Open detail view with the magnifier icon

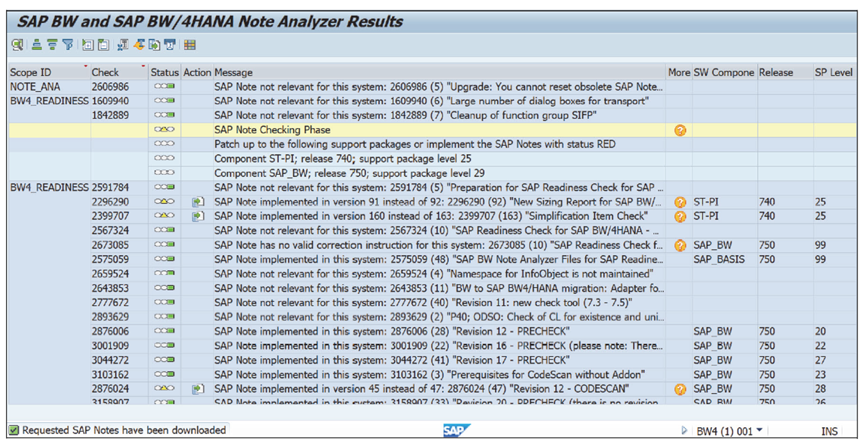(16, 44)
